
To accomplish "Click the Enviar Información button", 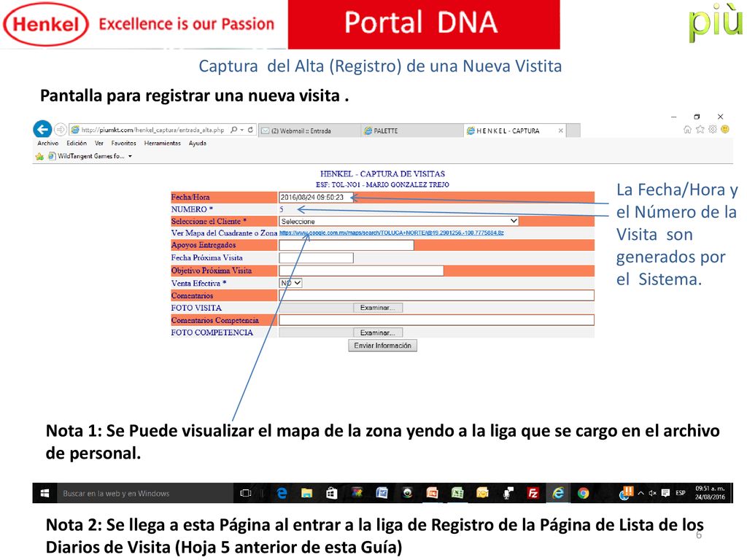I will tap(382, 345).
